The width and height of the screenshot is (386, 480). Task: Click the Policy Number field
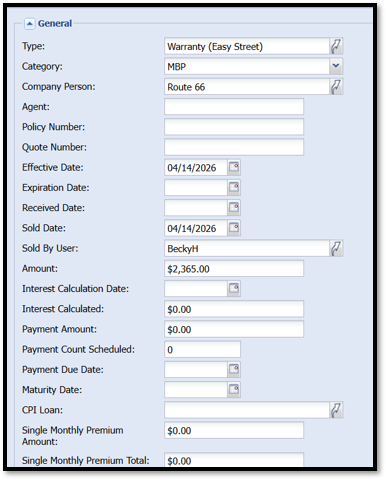234,127
